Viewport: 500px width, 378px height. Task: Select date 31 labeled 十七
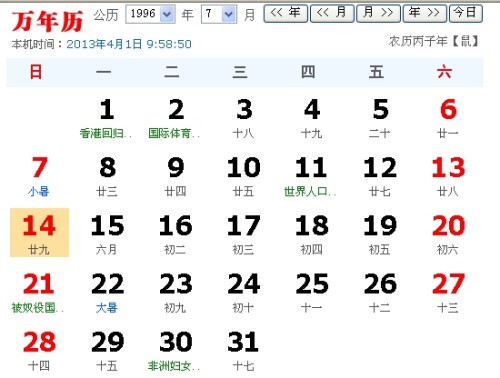click(x=244, y=352)
